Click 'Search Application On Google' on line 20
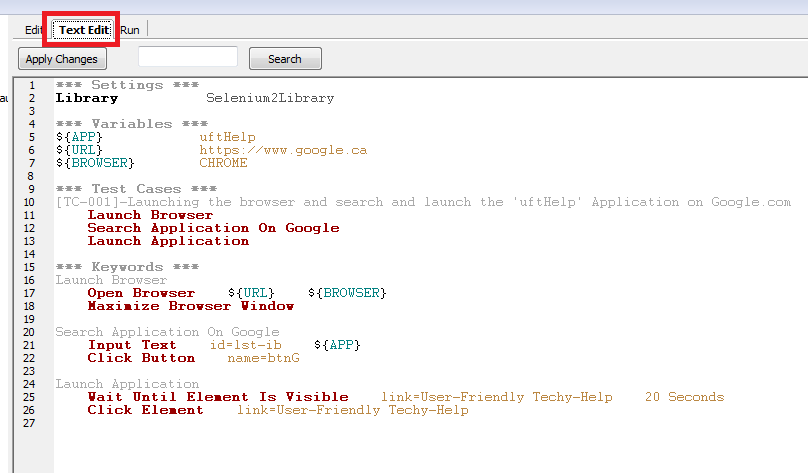The width and height of the screenshot is (808, 473). 167,332
